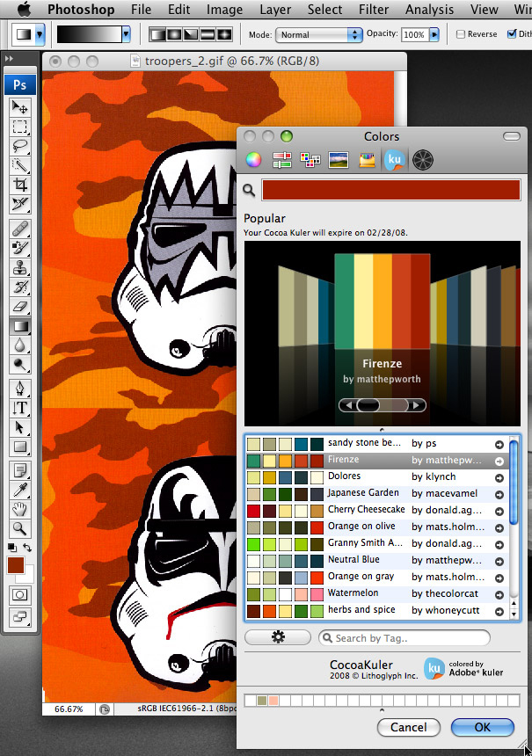This screenshot has width=532, height=756.
Task: Choose the Reflected gradient style
Action: 208,34
